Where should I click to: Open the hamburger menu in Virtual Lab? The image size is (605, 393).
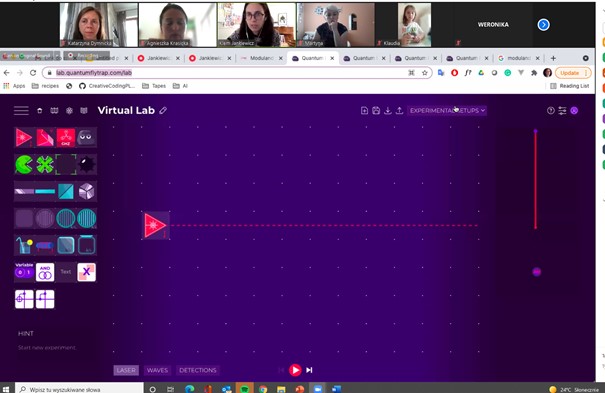point(21,111)
